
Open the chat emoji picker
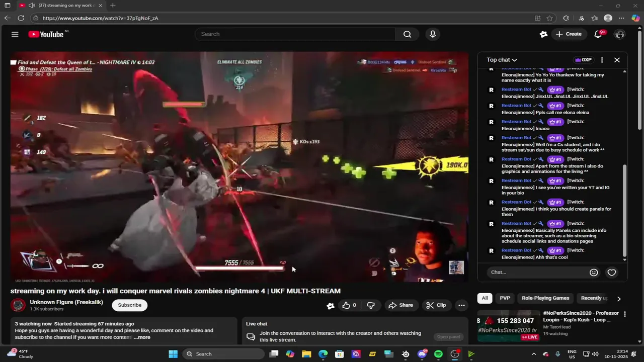[x=594, y=273]
